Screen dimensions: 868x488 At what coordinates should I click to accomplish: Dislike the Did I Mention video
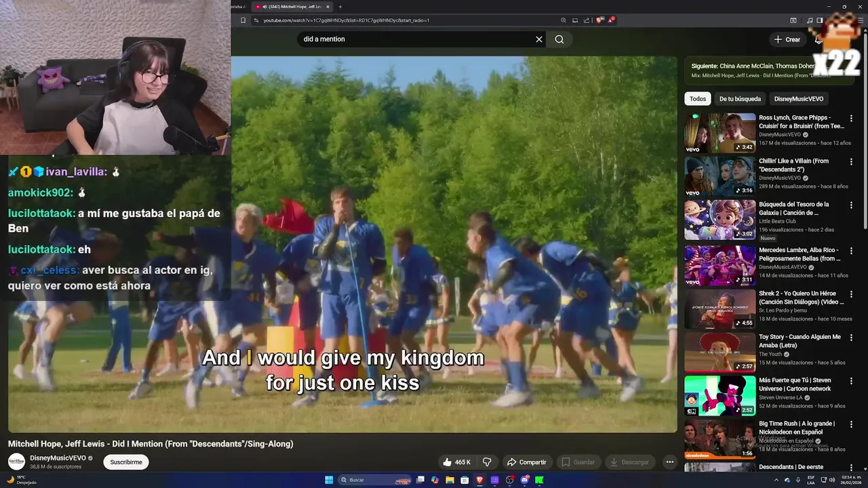[487, 462]
